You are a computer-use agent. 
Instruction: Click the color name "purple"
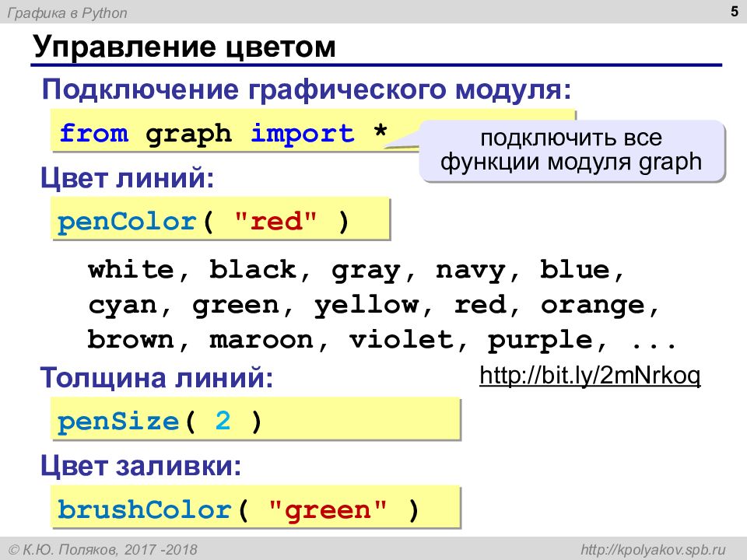pos(540,341)
